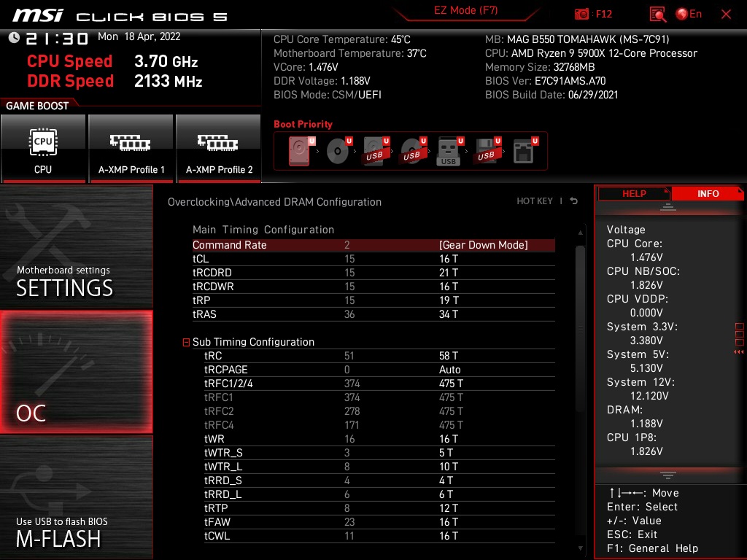Image resolution: width=747 pixels, height=560 pixels.
Task: Switch to the INFO tab
Action: [x=708, y=193]
